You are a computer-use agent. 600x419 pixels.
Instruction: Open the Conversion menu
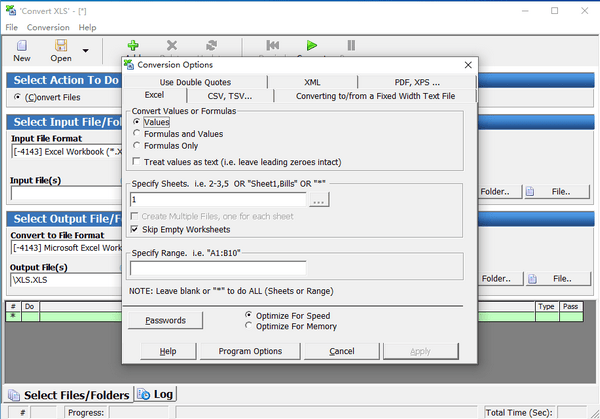coord(48,27)
